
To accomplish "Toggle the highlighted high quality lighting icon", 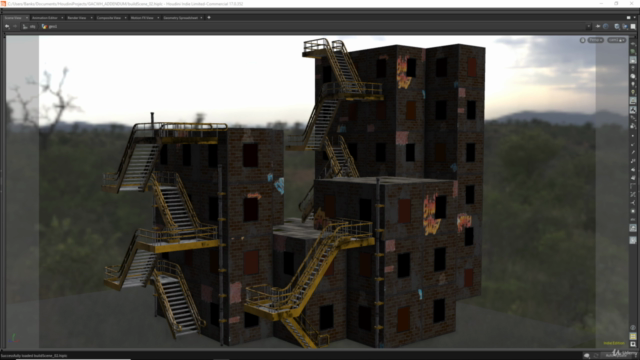I will point(633,101).
